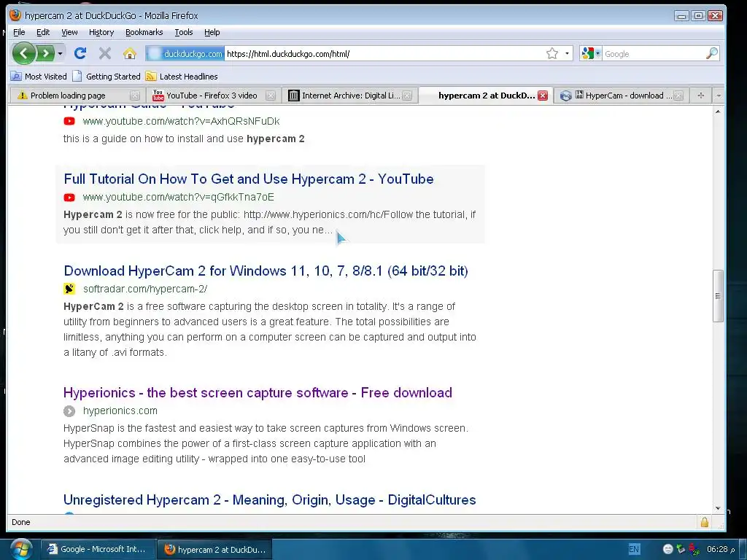Click the duckduckgo.com site identity button
This screenshot has width=747, height=560.
pos(185,54)
